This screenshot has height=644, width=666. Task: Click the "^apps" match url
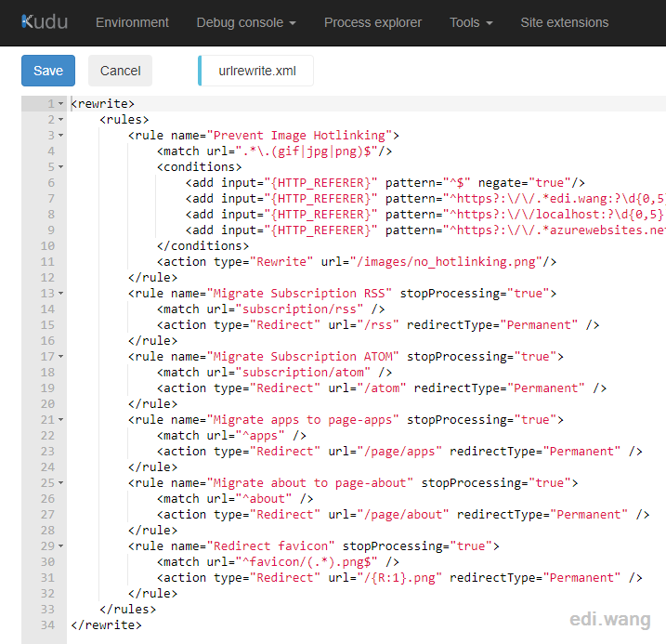[x=260, y=436]
